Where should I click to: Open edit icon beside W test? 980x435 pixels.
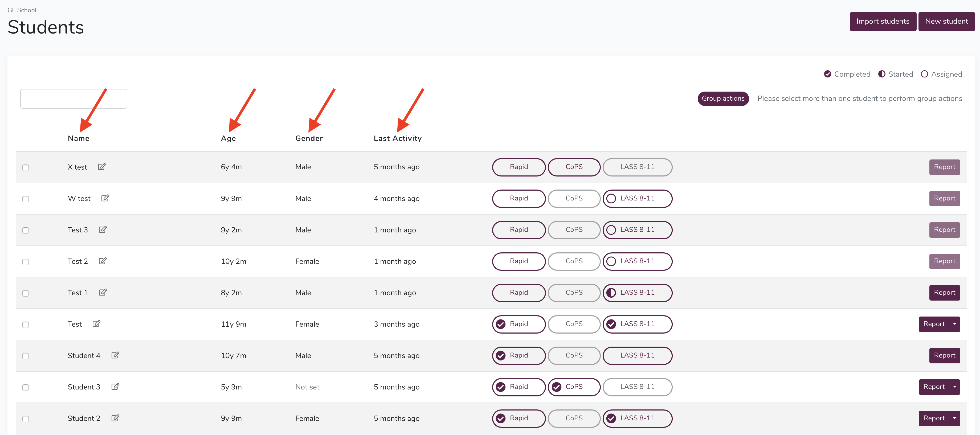click(105, 198)
